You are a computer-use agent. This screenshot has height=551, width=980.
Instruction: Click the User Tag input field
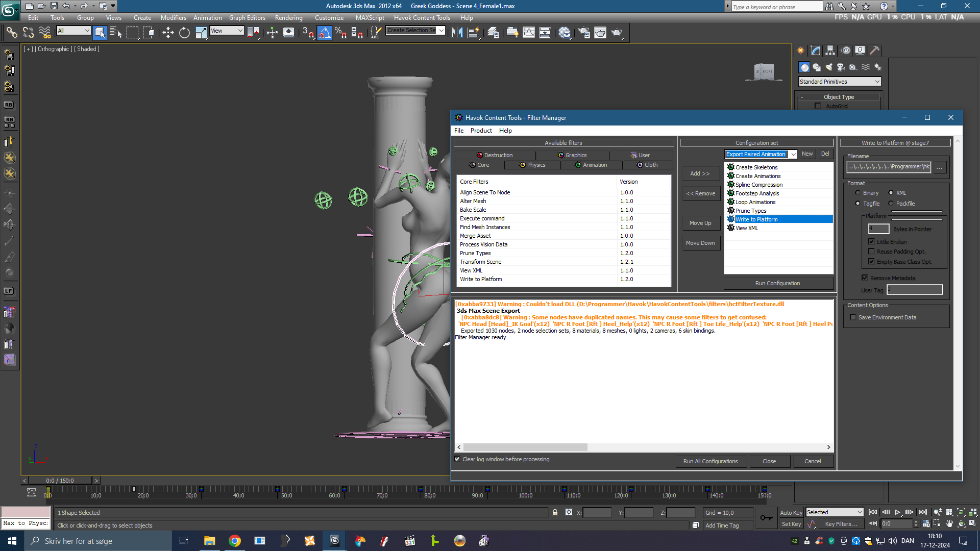[x=915, y=290]
